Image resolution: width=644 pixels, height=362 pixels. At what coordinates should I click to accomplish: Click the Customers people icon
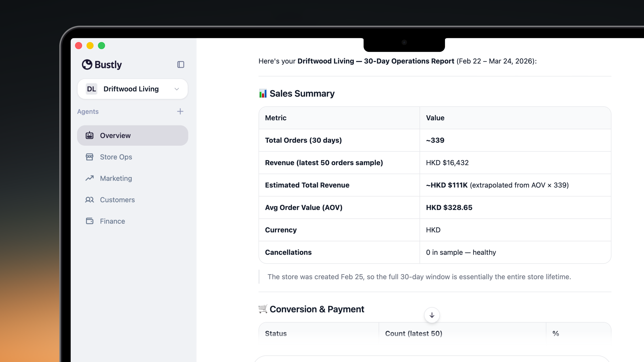click(89, 200)
